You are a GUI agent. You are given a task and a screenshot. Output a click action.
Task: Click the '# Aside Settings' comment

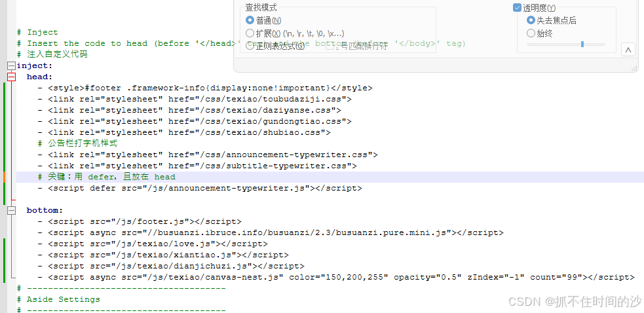click(59, 299)
